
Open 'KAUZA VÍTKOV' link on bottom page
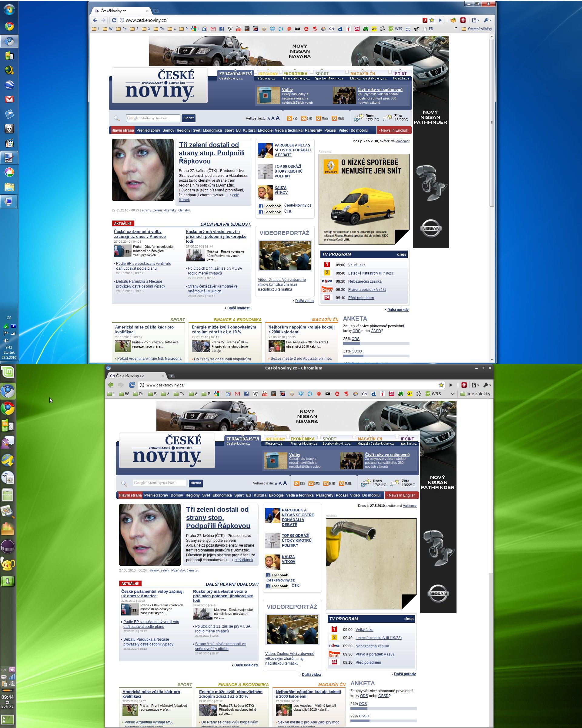[289, 559]
